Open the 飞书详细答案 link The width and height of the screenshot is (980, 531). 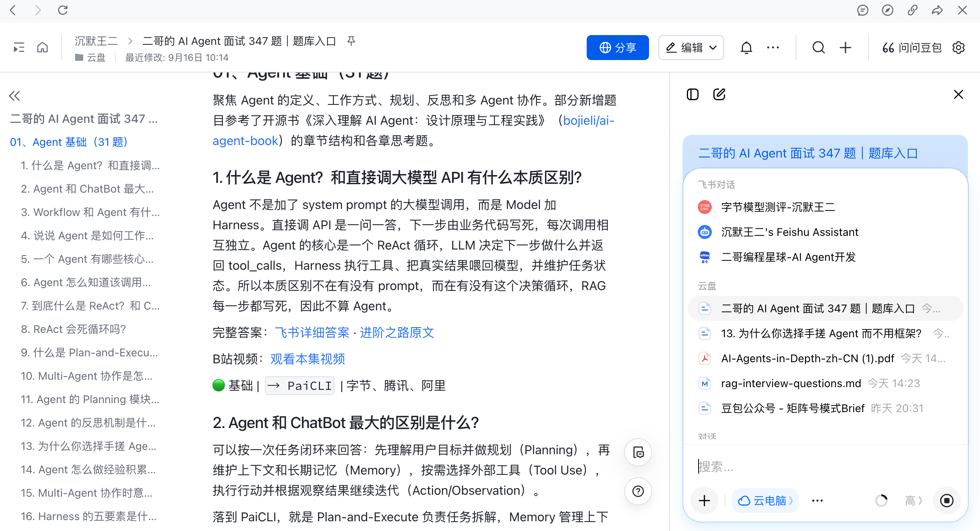pos(312,333)
